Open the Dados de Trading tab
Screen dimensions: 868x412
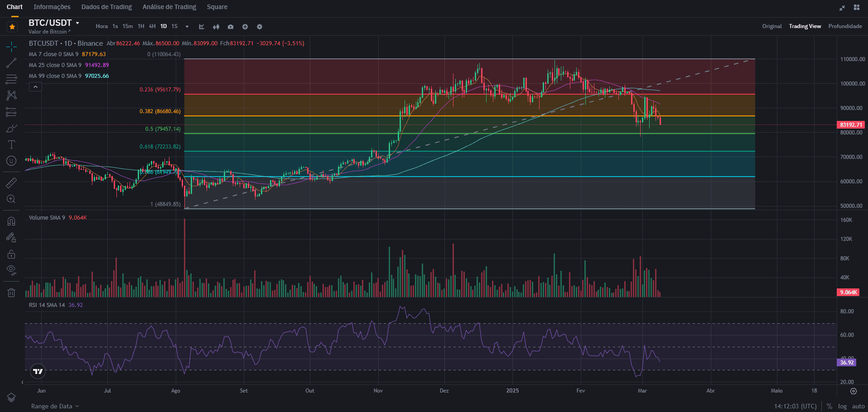[x=106, y=7]
